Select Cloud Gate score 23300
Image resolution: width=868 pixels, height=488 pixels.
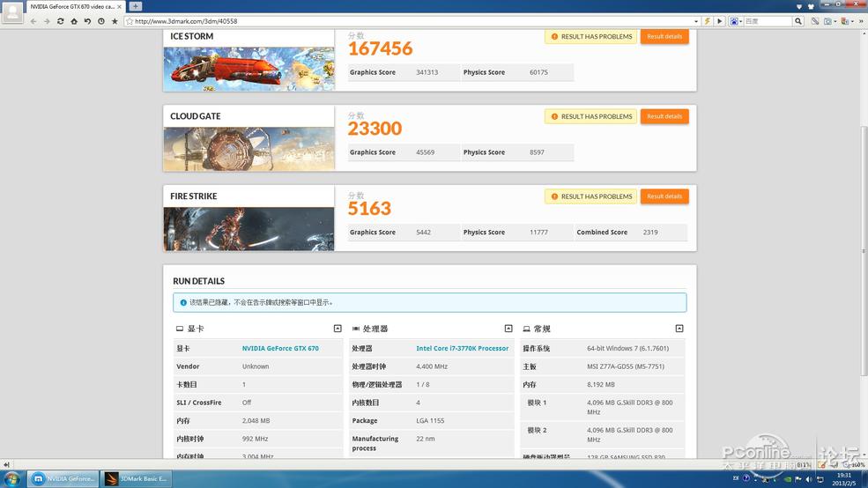(375, 129)
